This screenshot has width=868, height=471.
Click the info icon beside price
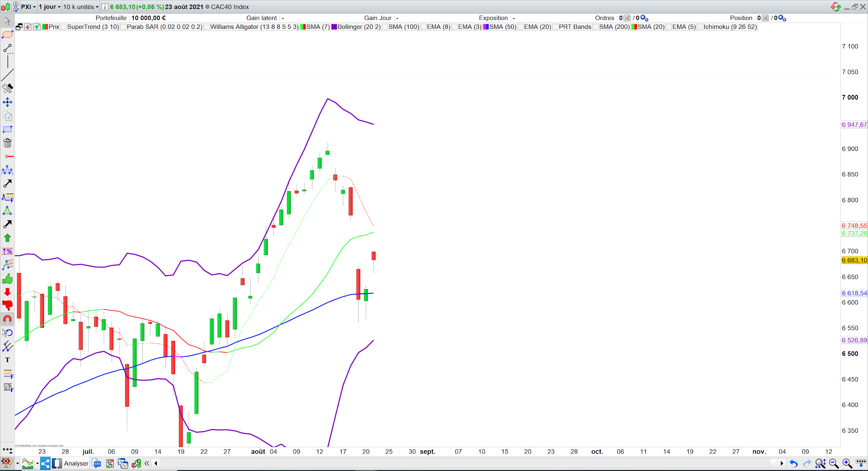[x=105, y=7]
